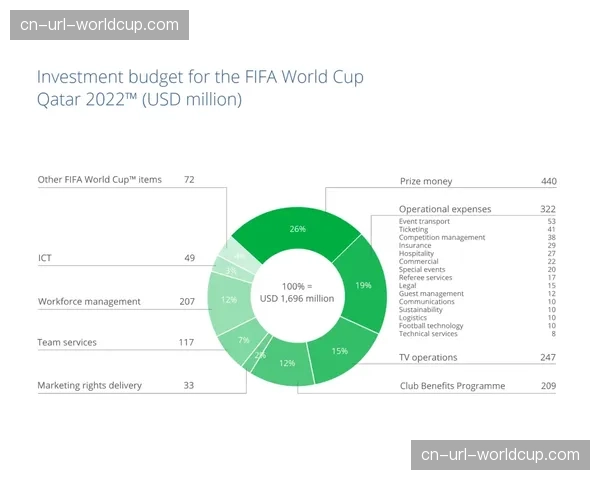Click the center text 'USD 1,696 million'
This screenshot has width=600, height=480.
tap(297, 299)
